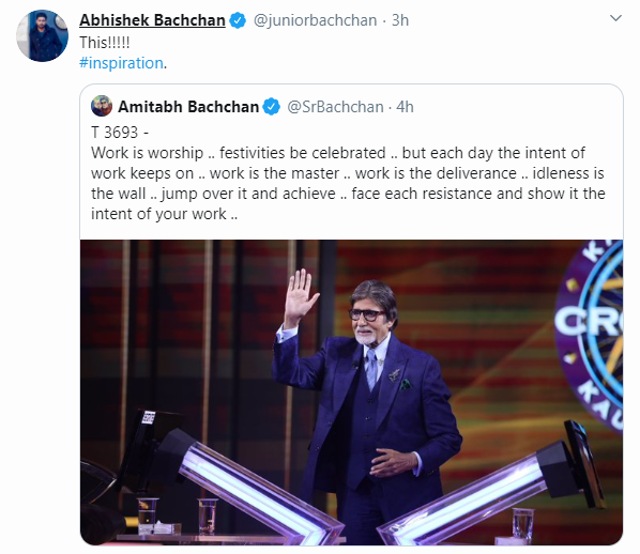Click the @juniorbachchan handle
640x554 pixels.
click(315, 20)
